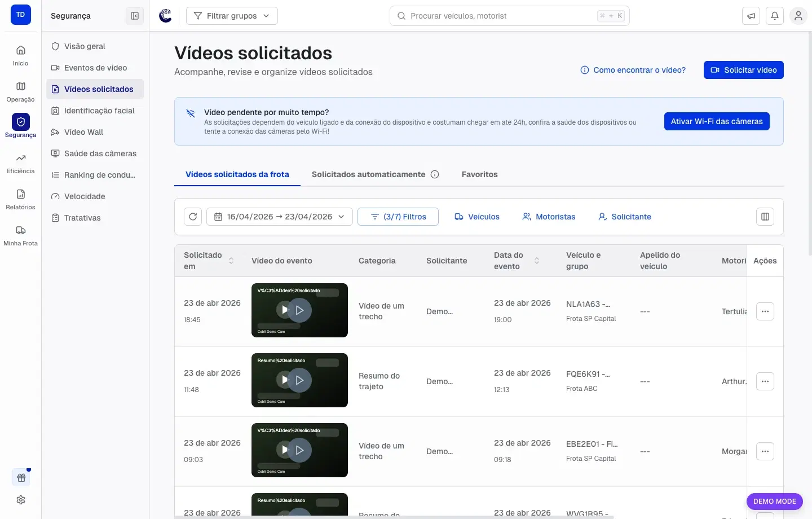The width and height of the screenshot is (812, 519).
Task: Select Vídeos solicitados in the sidebar
Action: coord(95,89)
